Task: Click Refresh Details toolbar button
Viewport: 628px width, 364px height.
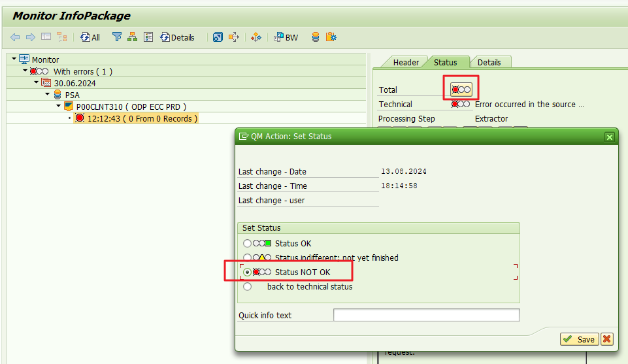Action: [x=177, y=37]
